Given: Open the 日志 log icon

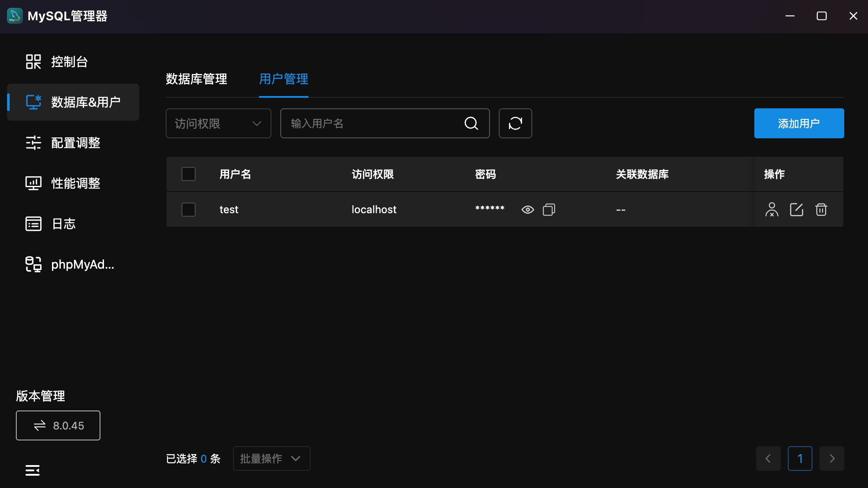Looking at the screenshot, I should click(33, 224).
